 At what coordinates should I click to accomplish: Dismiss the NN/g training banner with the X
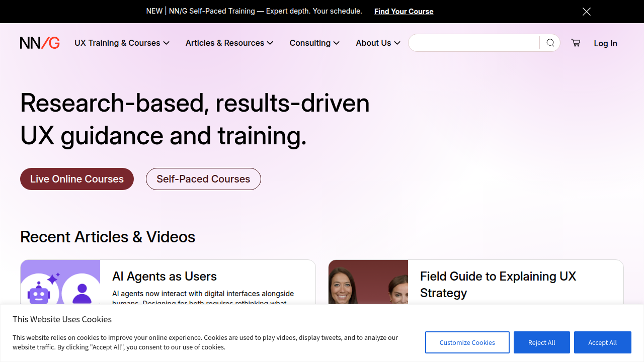[x=587, y=11]
